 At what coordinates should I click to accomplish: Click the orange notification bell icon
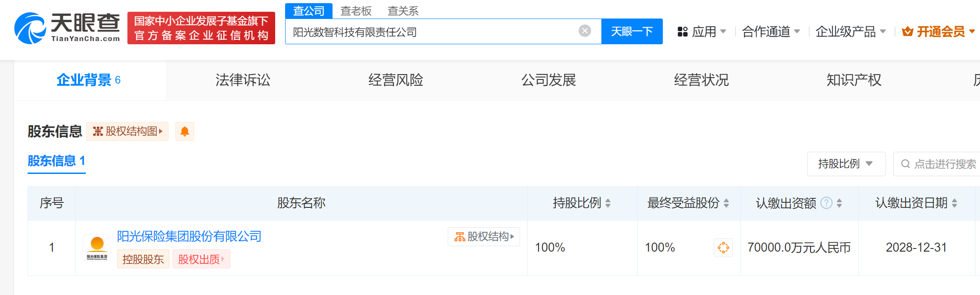[x=184, y=131]
